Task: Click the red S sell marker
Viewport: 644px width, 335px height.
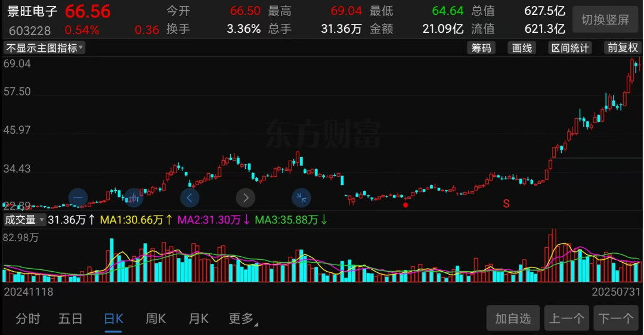Action: 506,203
